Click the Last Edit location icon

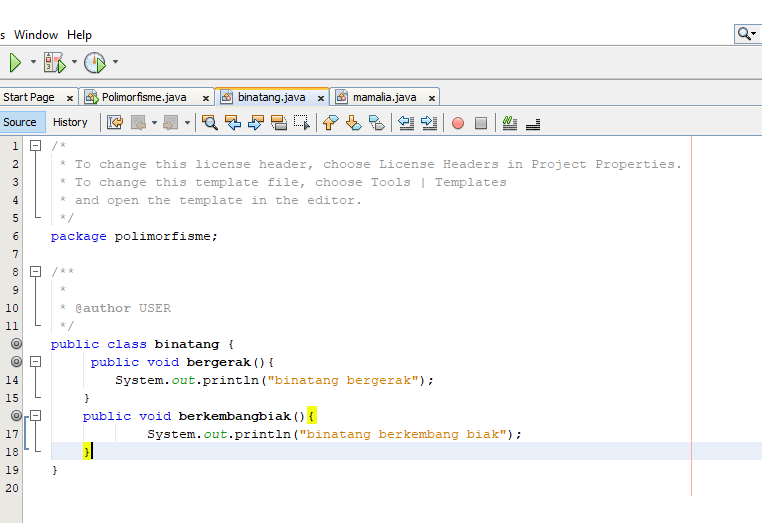pyautogui.click(x=115, y=123)
